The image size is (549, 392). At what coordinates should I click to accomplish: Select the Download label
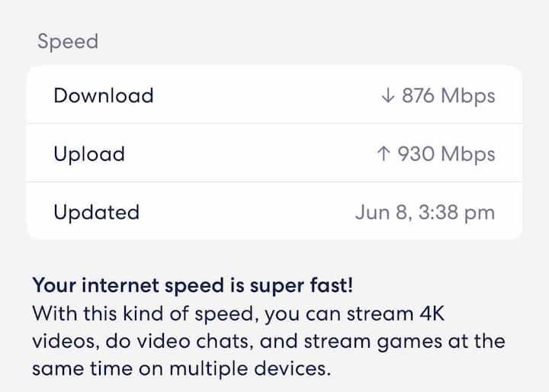point(104,96)
